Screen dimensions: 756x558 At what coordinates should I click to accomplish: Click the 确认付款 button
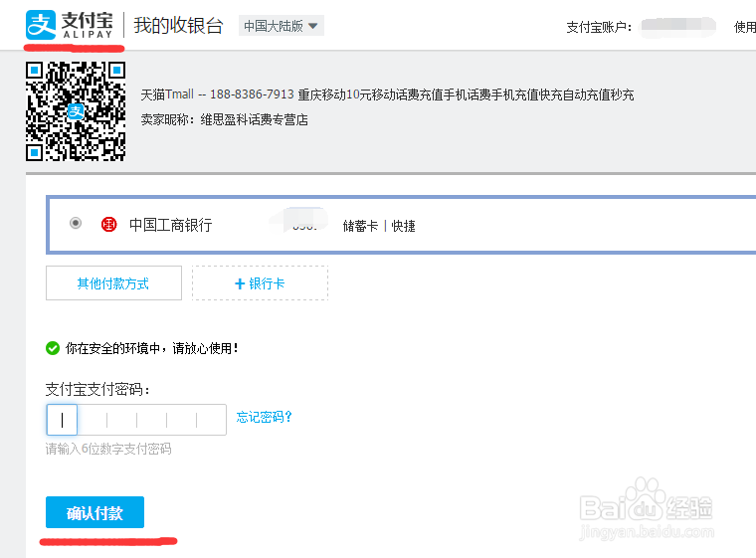point(94,512)
